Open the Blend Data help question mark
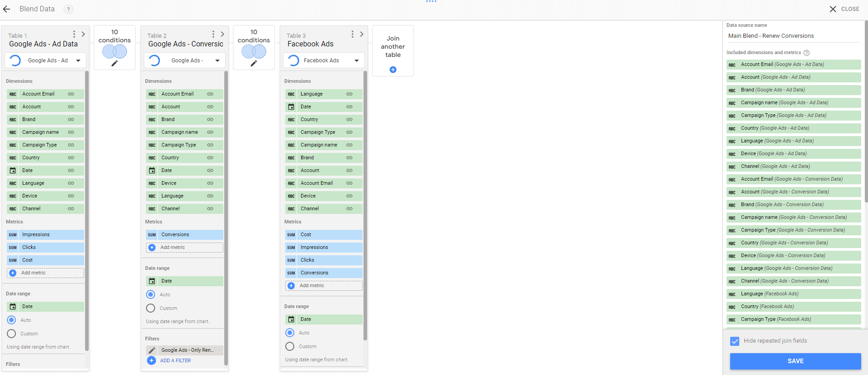Image resolution: width=868 pixels, height=375 pixels. click(68, 9)
